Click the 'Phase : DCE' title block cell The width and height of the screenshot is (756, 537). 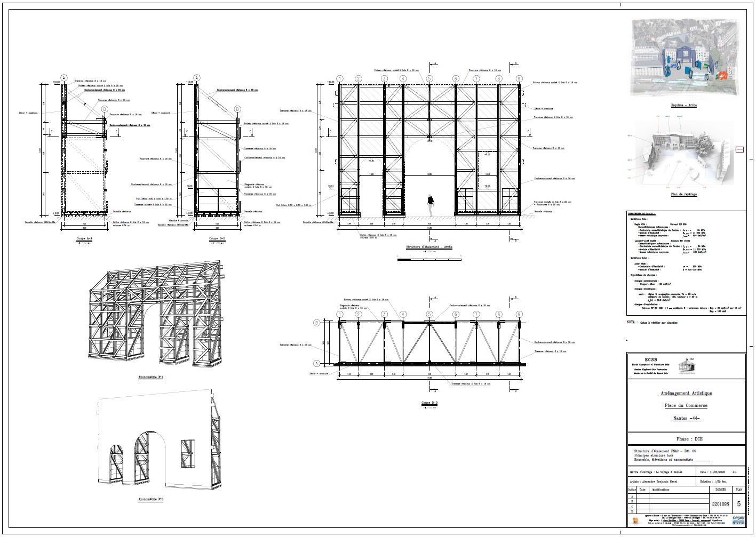pos(686,439)
